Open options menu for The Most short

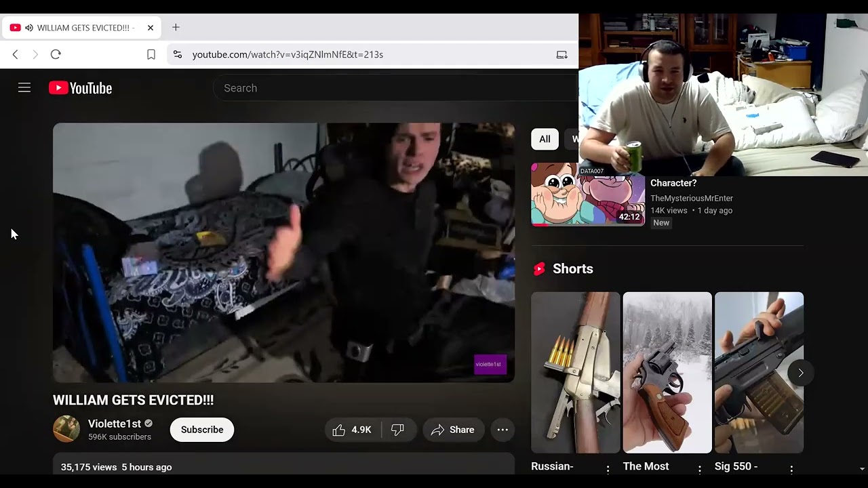pyautogui.click(x=700, y=469)
